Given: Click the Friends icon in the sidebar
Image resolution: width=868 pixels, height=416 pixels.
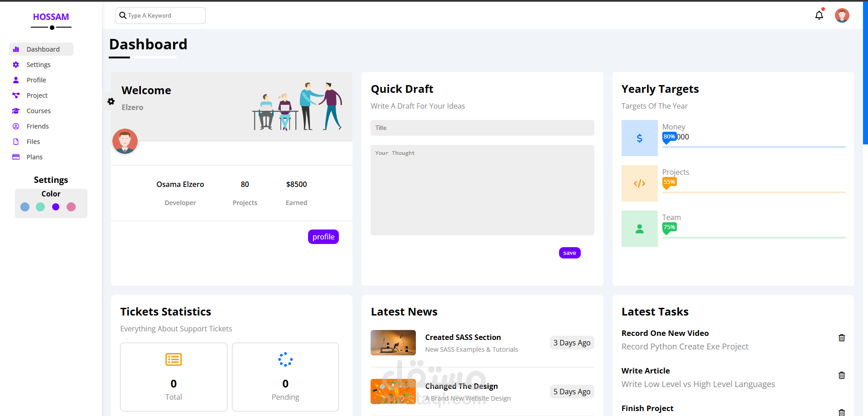Looking at the screenshot, I should point(16,126).
